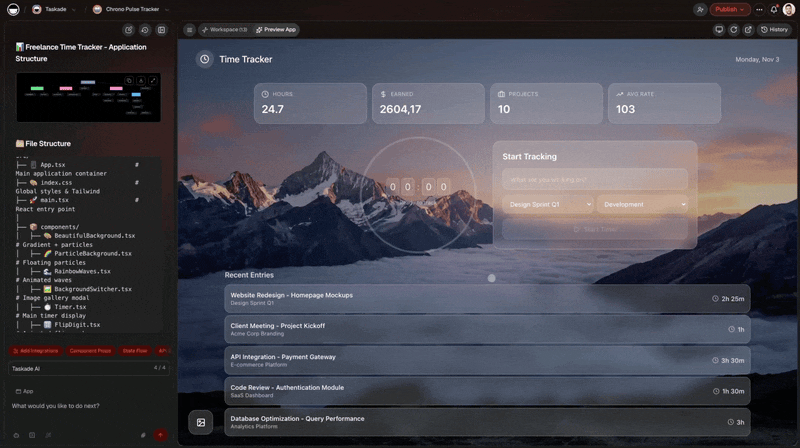Open the Chrono Pulse Tracker project dropdown
Image resolution: width=800 pixels, height=448 pixels.
click(131, 9)
